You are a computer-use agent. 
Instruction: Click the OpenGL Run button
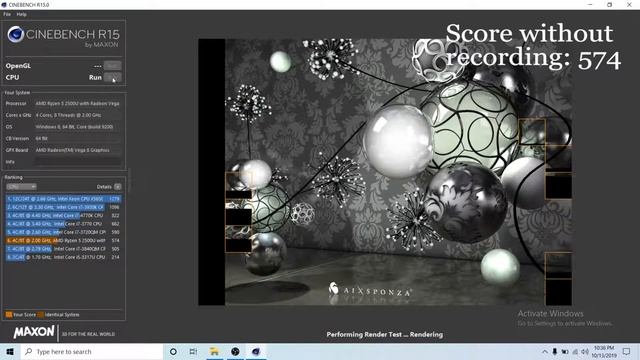tap(112, 65)
